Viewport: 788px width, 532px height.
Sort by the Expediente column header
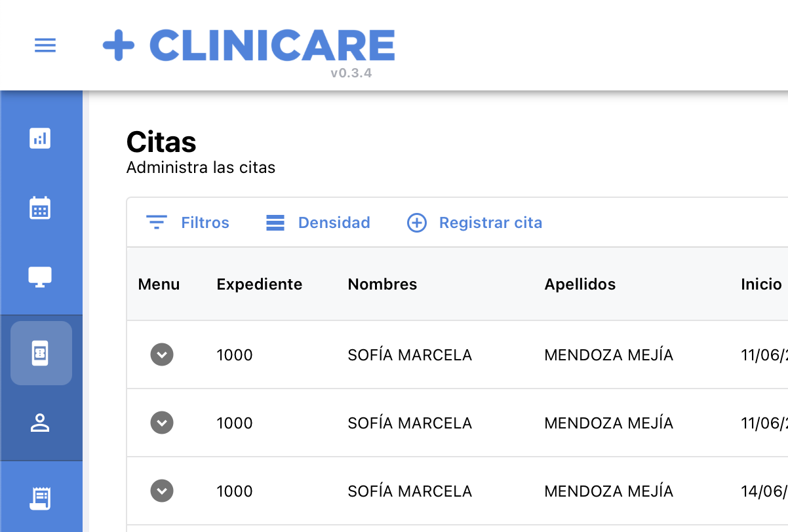[x=259, y=284]
